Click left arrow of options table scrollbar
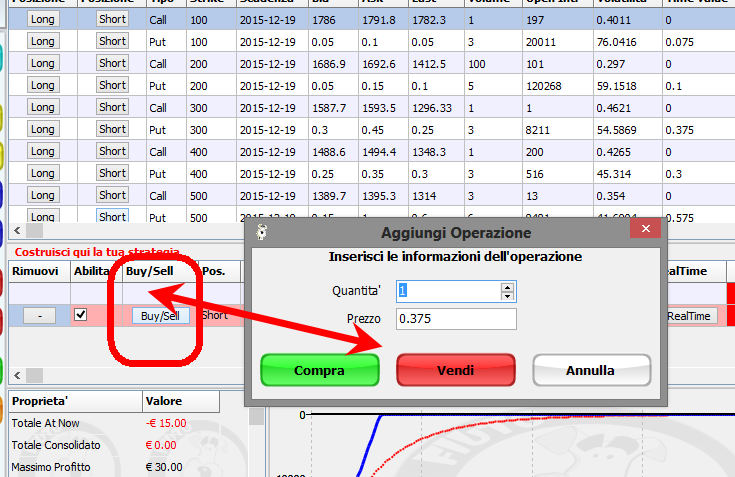This screenshot has height=477, width=735. [17, 231]
